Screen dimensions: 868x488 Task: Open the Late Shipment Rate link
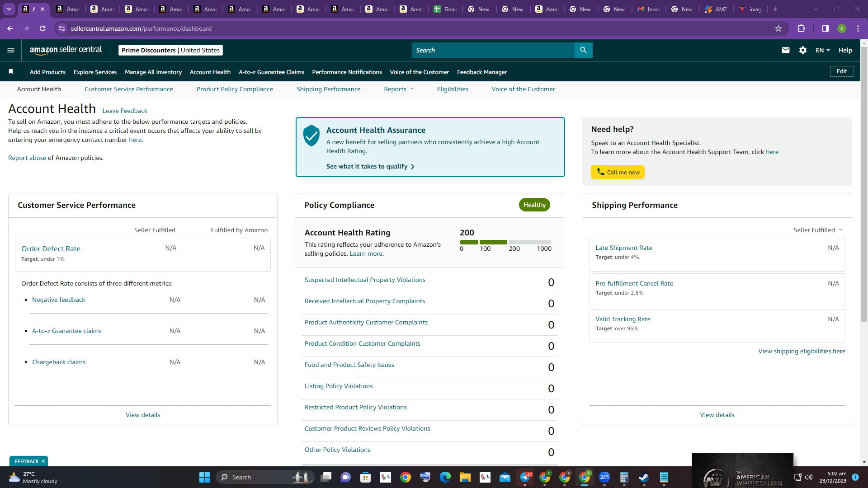coord(624,248)
